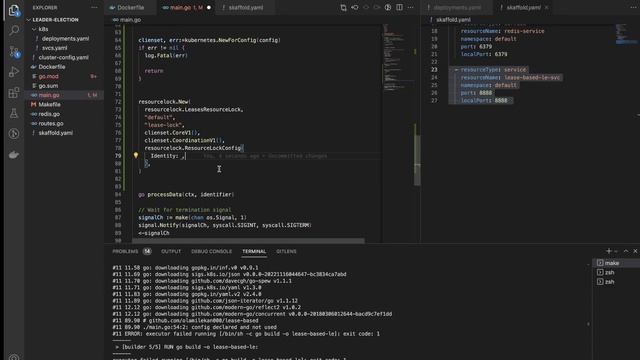
Task: Open right editor group more actions
Action: coord(633,7)
